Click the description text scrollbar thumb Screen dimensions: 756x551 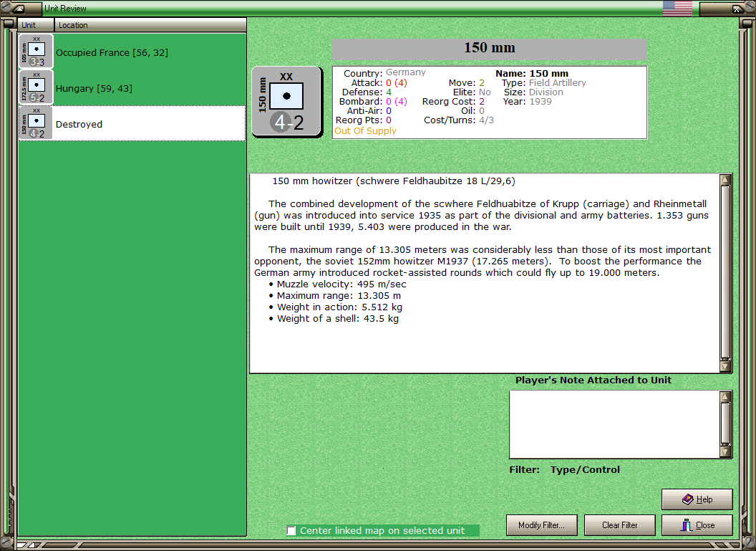pyautogui.click(x=725, y=272)
